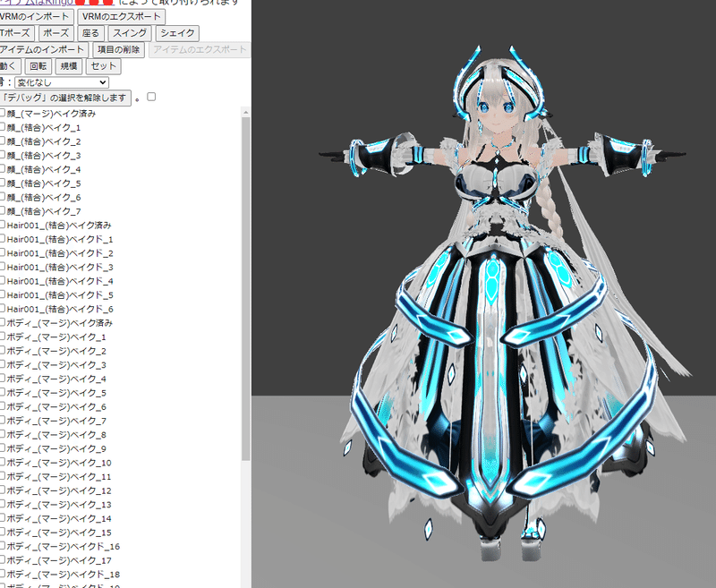Select the ボディ_(マージ)ベイク_13 label

(59, 505)
